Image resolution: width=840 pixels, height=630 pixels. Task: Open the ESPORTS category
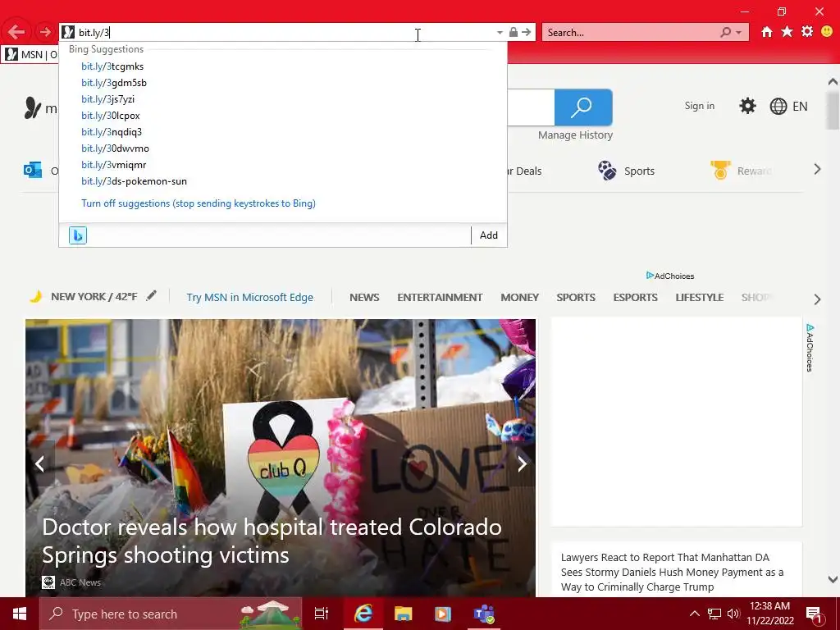coord(636,297)
